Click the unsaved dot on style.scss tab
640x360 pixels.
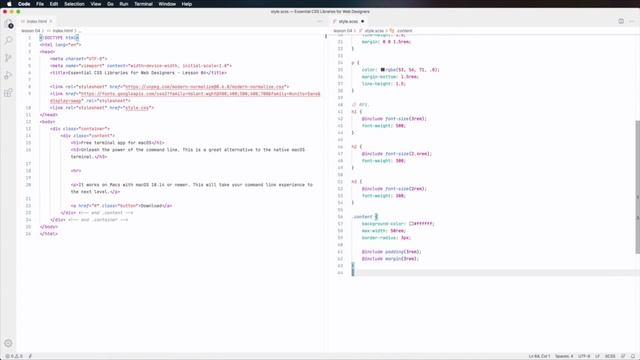pos(362,21)
